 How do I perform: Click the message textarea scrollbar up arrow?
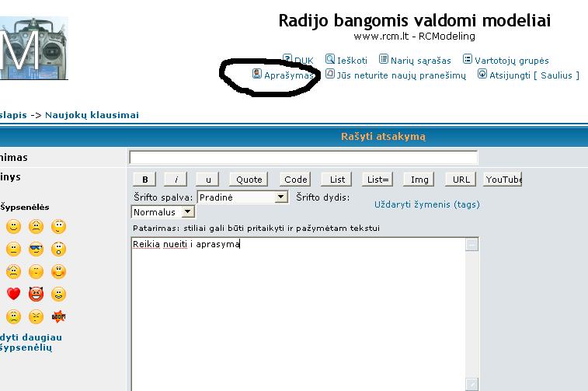[472, 245]
